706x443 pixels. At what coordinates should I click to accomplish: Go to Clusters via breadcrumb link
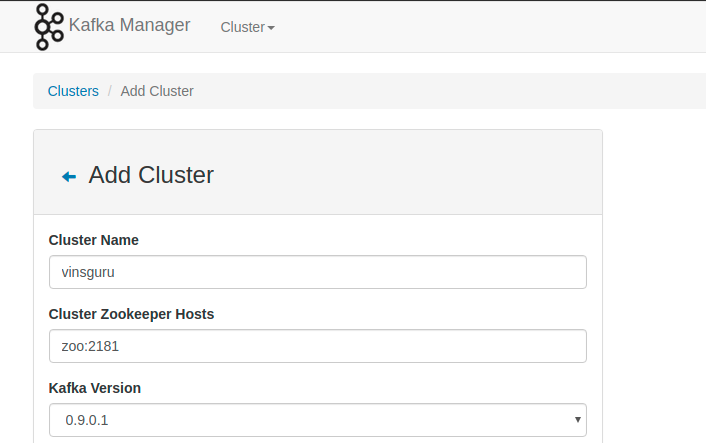[73, 91]
